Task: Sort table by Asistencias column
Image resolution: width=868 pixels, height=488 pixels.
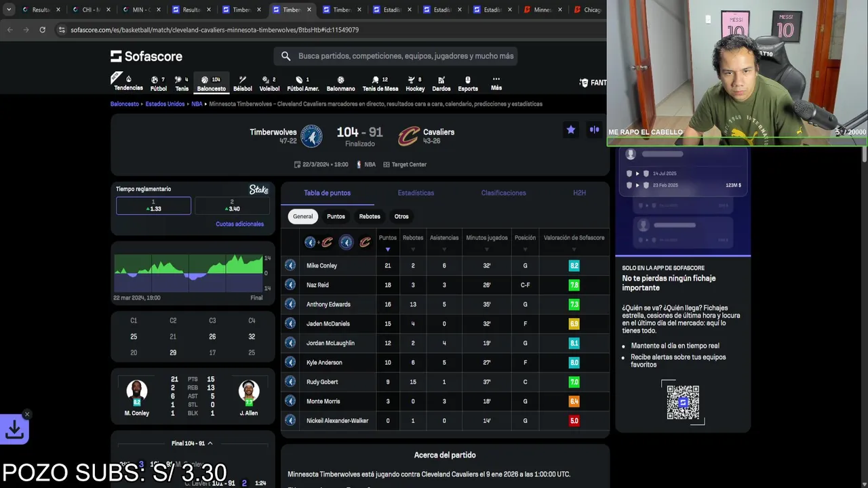Action: pyautogui.click(x=444, y=242)
